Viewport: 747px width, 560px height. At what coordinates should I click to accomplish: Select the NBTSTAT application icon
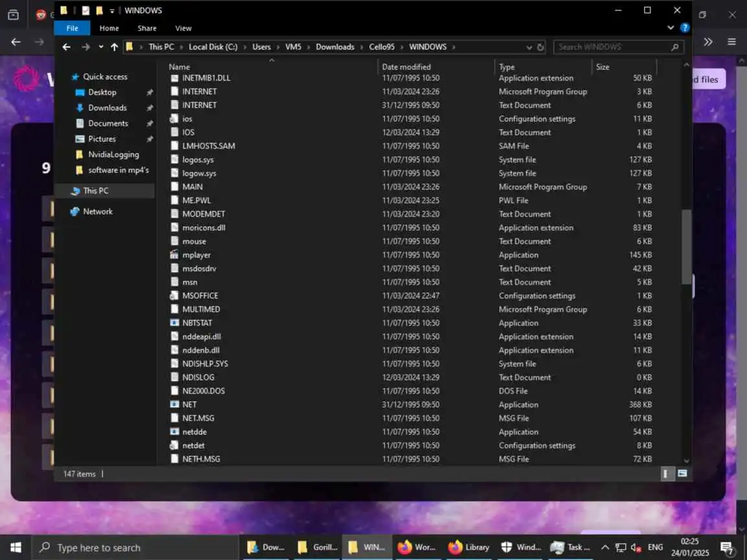(174, 323)
